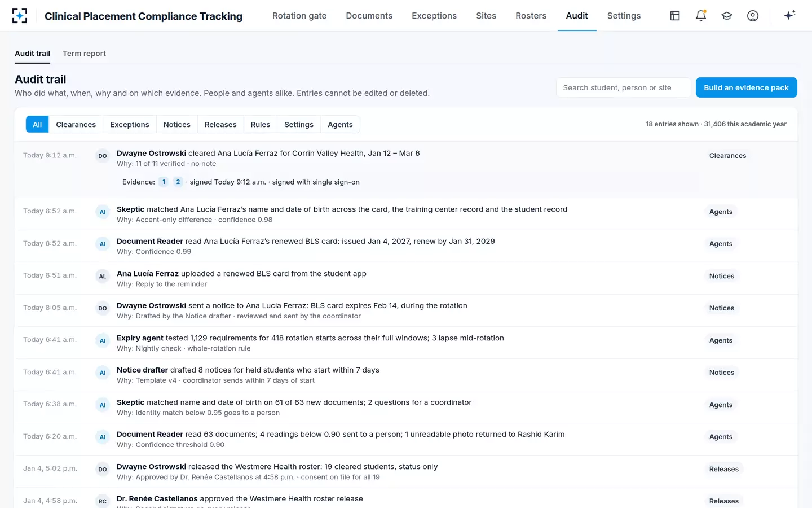Click the DO avatar on the Jan 4, 5:02 p.m. entry

[x=103, y=470]
